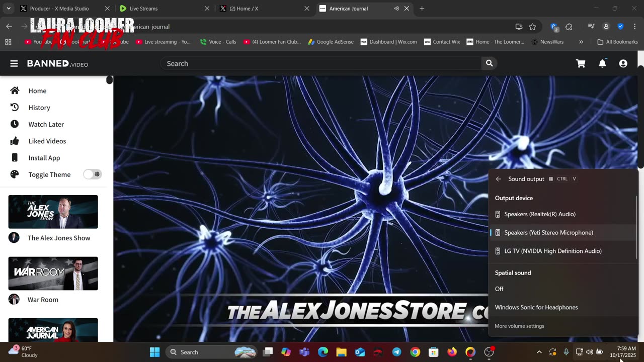Open the Chrome profile avatar in the toolbar
The width and height of the screenshot is (644, 362).
pos(606,27)
